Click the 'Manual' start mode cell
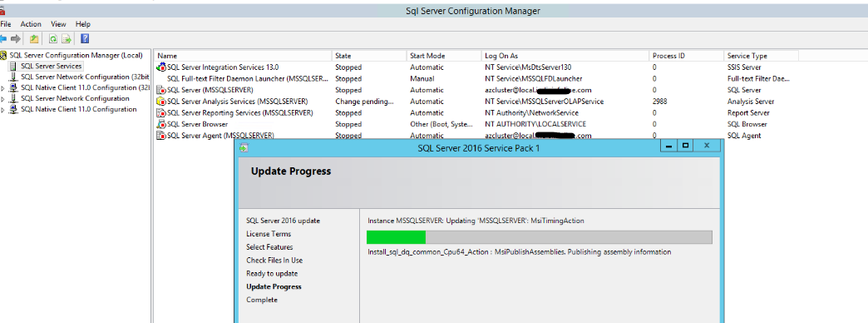 [x=422, y=79]
